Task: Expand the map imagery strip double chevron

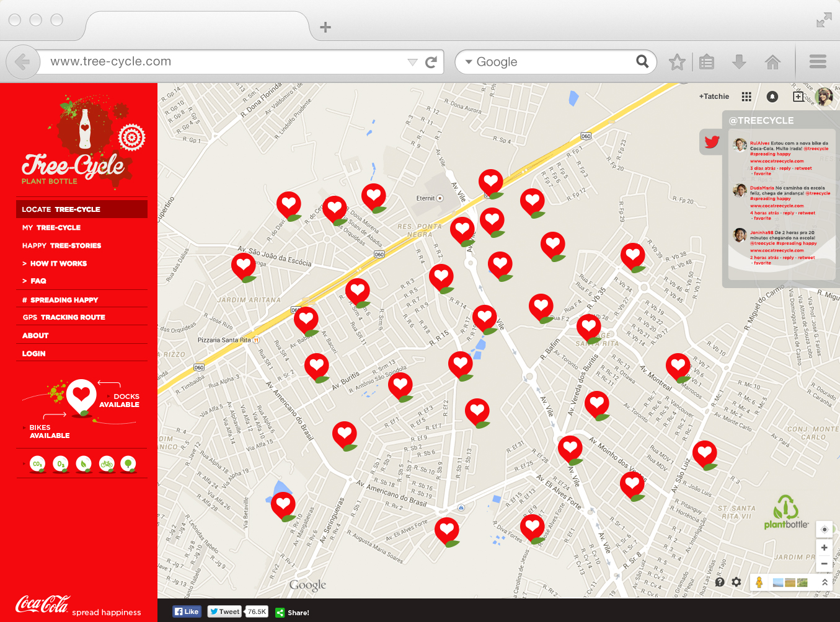Action: (825, 582)
